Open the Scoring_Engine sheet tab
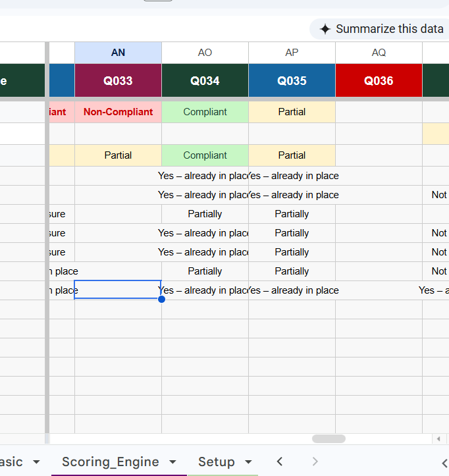The width and height of the screenshot is (449, 476). click(111, 462)
